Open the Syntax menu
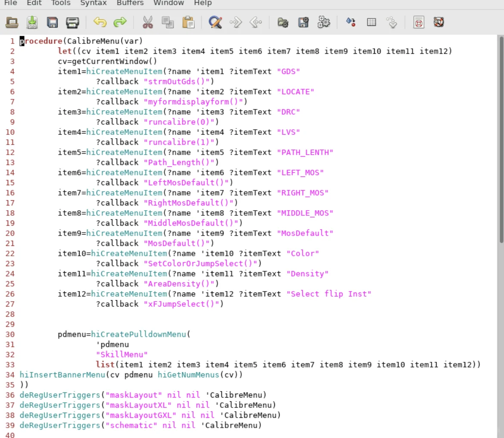 click(x=93, y=3)
